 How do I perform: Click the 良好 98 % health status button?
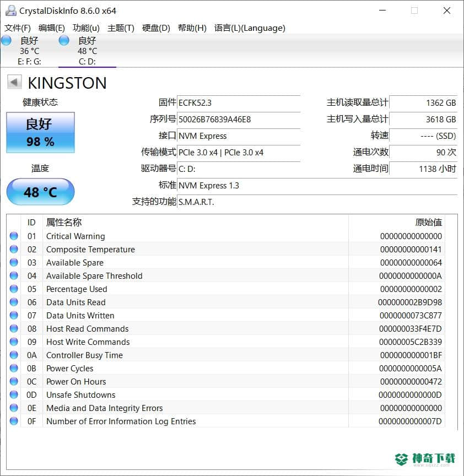[40, 132]
